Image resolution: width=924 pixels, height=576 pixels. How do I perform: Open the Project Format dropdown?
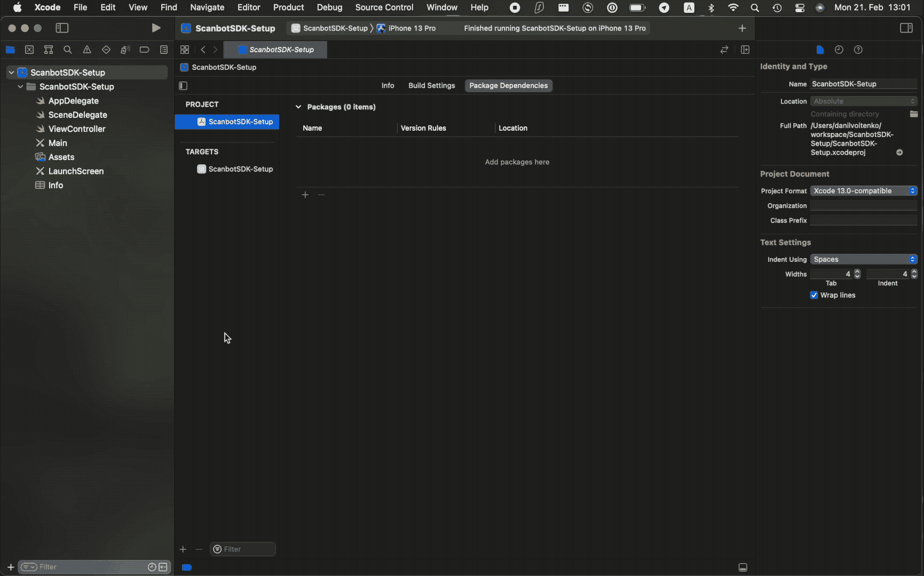click(863, 190)
